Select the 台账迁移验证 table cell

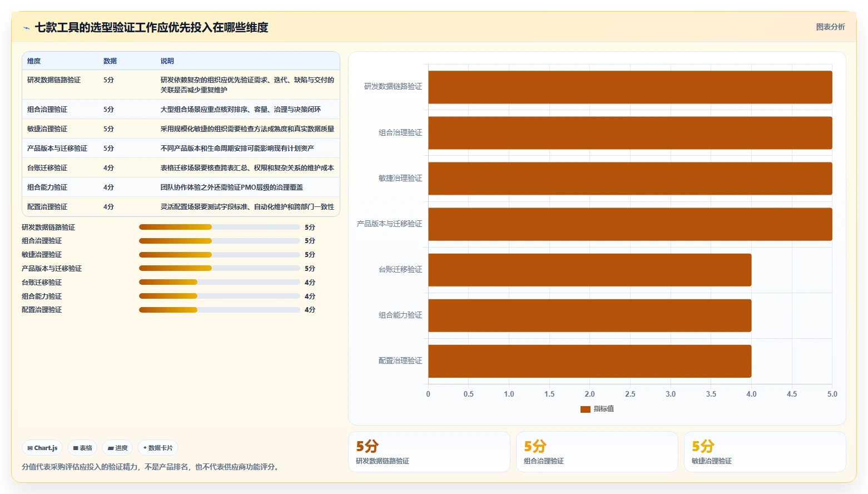coord(47,168)
